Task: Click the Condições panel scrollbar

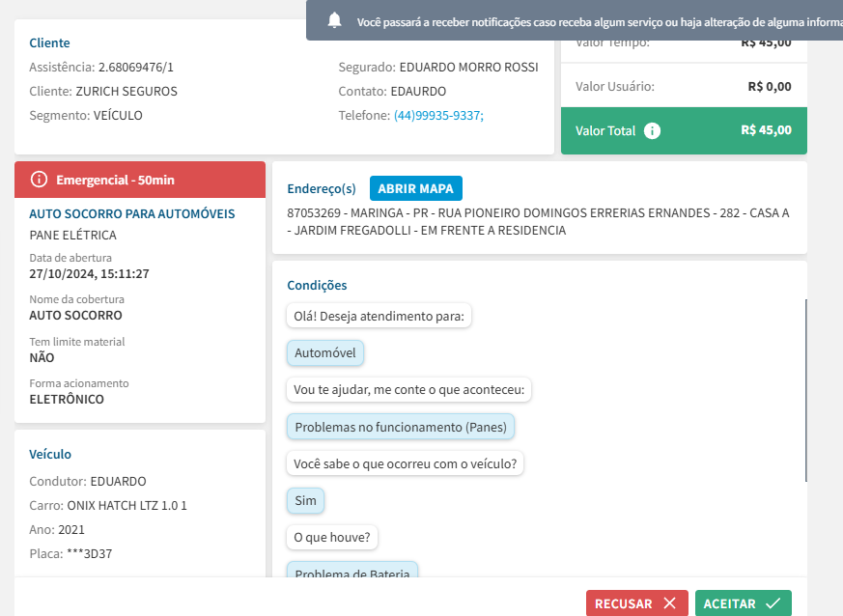Action: tap(806, 390)
